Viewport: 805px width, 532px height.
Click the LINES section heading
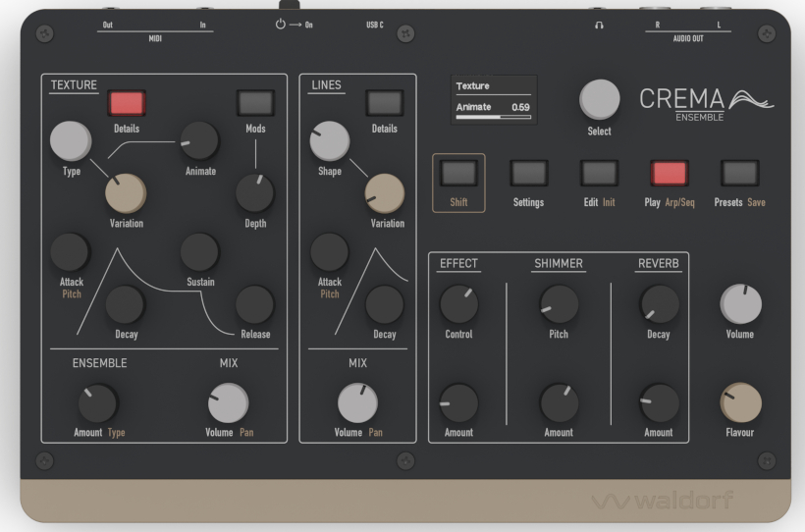[327, 84]
